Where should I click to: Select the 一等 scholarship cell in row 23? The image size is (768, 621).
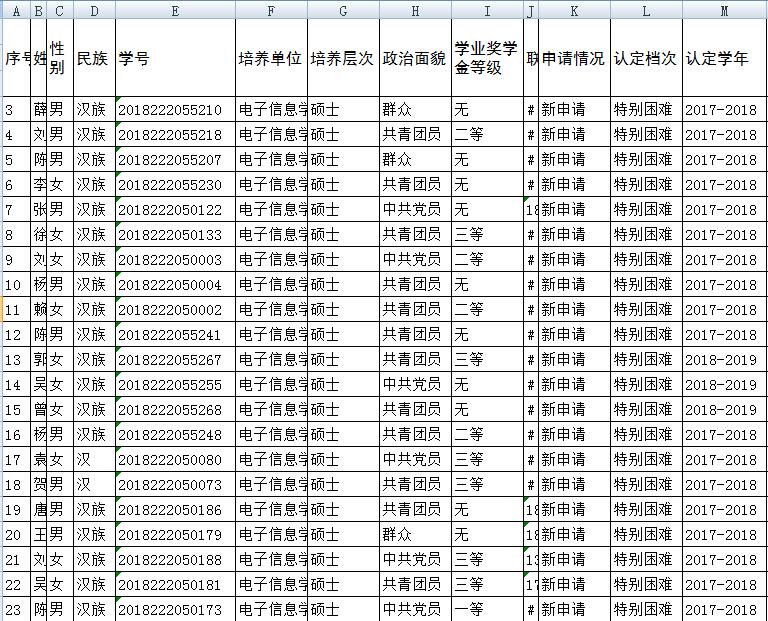(x=487, y=610)
